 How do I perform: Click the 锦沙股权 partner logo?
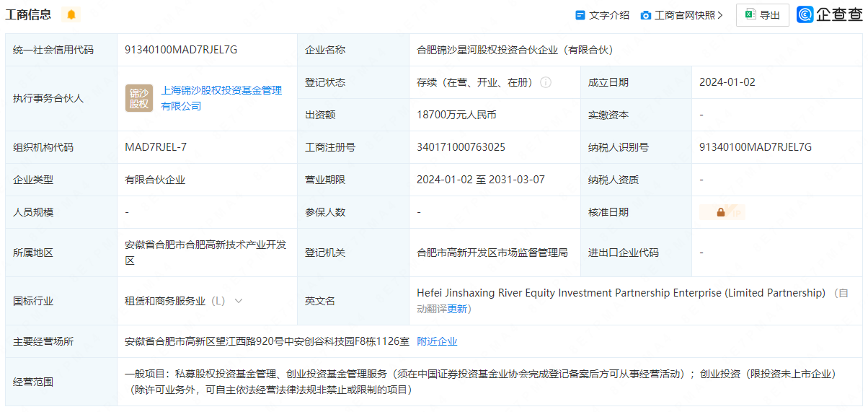(x=138, y=98)
